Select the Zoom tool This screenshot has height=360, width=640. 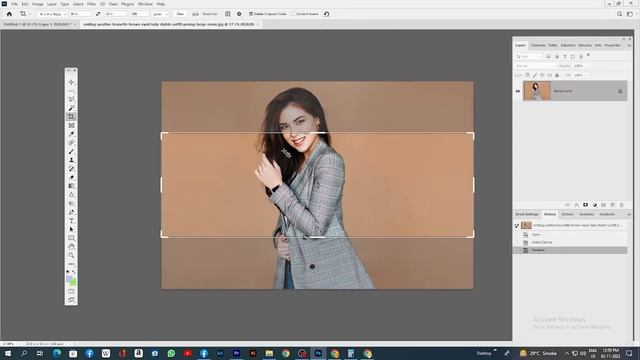[x=71, y=256]
